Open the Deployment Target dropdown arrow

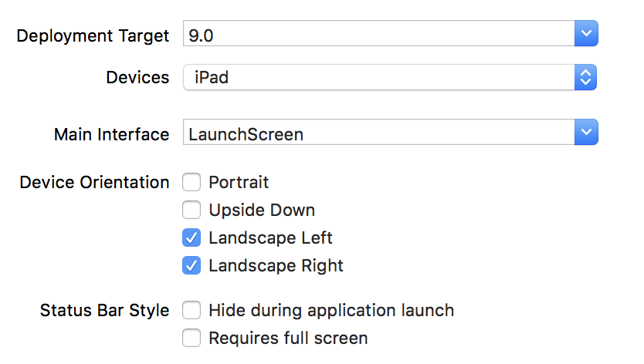(x=586, y=33)
